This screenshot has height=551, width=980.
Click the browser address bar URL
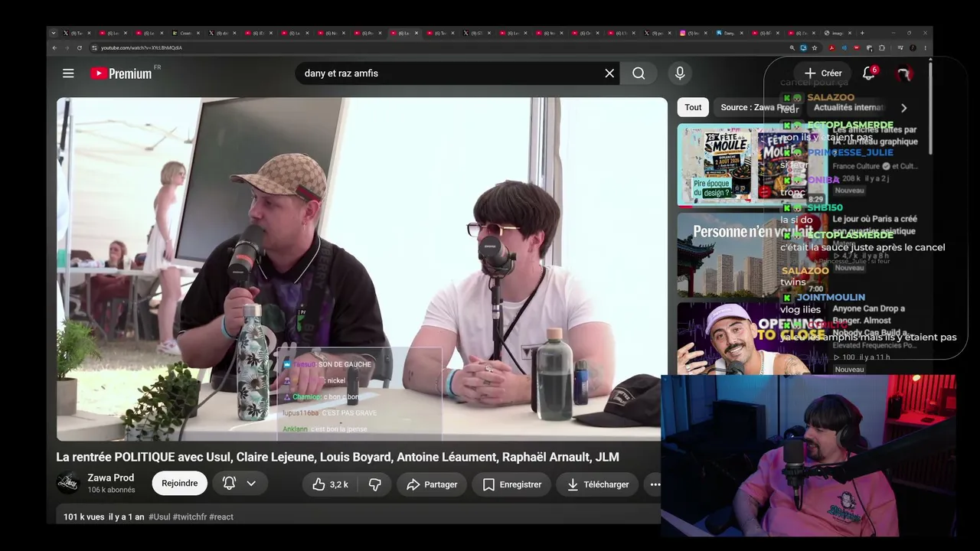[142, 48]
